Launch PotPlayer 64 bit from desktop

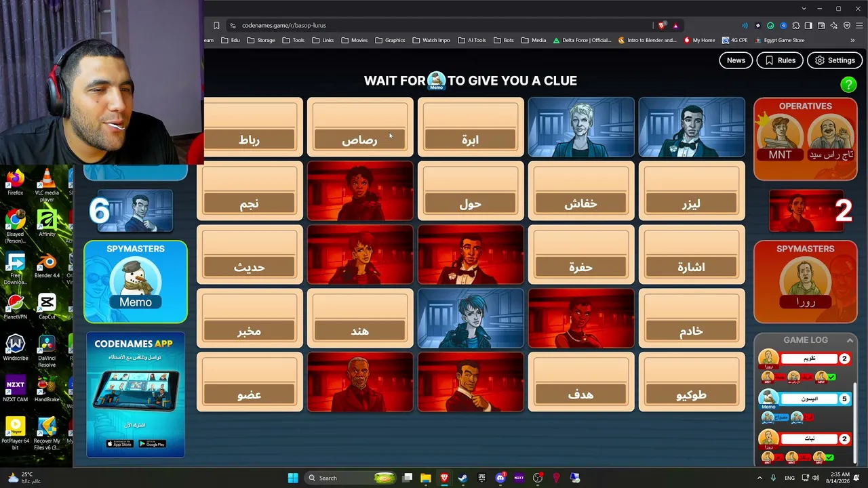pos(15,434)
